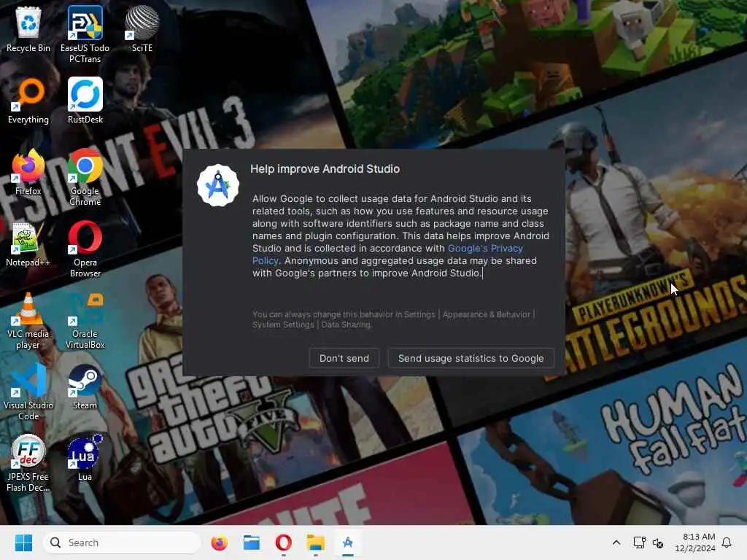Open the clock showing 8:13 AM
Image resolution: width=747 pixels, height=560 pixels.
tap(695, 542)
